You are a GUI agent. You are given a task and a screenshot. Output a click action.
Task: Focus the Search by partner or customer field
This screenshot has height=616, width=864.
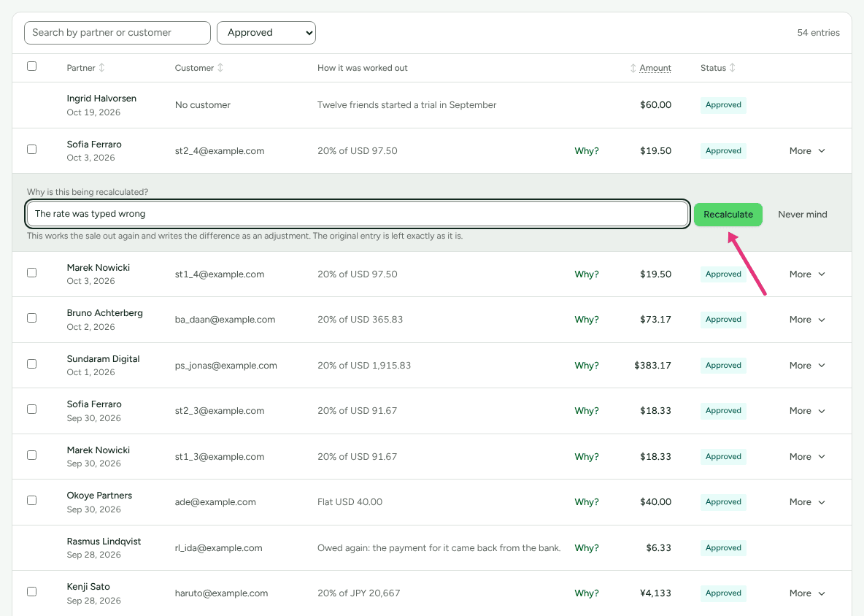[x=117, y=33]
